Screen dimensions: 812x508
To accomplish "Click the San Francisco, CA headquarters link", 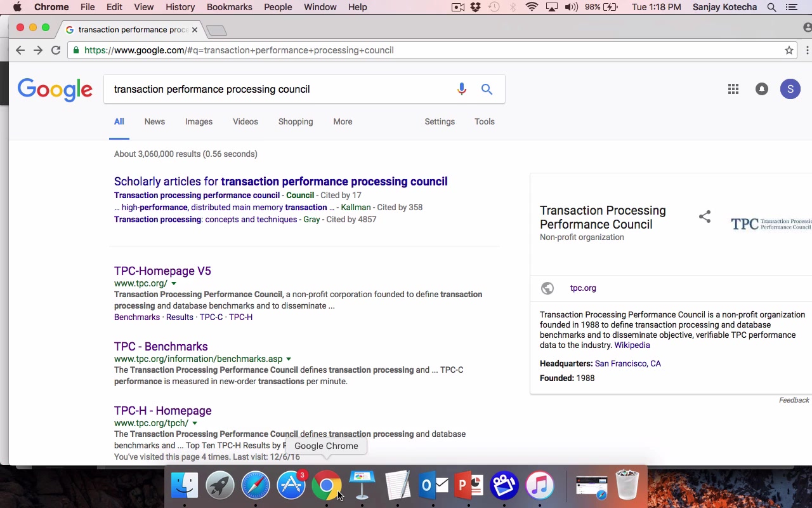I will coord(628,364).
